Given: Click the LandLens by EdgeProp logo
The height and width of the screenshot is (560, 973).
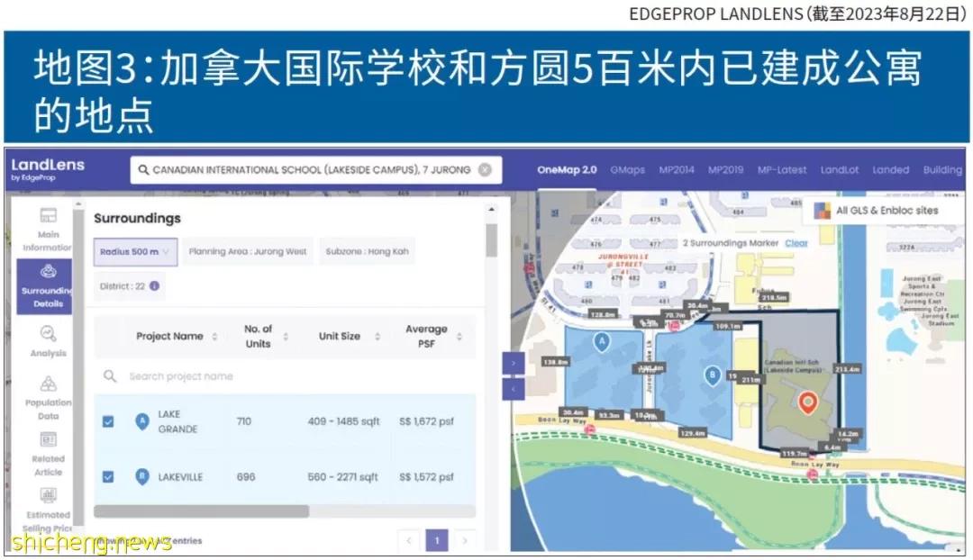Looking at the screenshot, I should point(48,169).
